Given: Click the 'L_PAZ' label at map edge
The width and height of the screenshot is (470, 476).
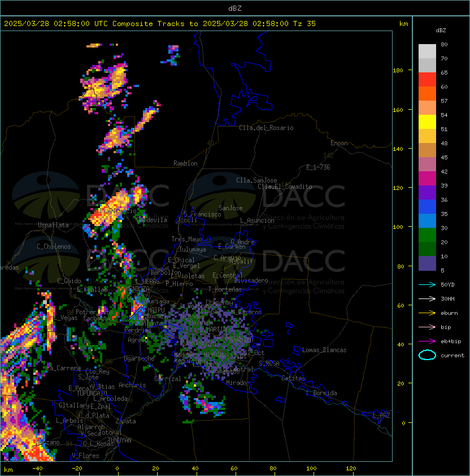Looking at the screenshot, I should (x=381, y=416).
